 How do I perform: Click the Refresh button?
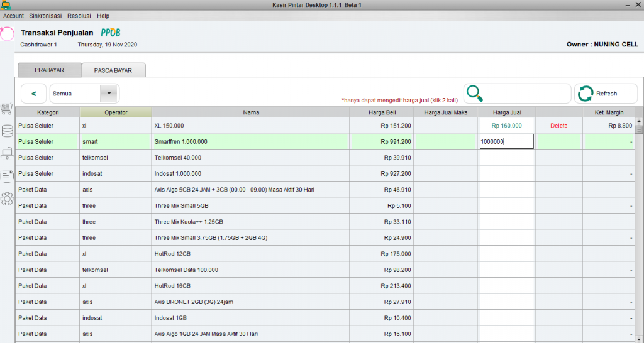pos(606,94)
